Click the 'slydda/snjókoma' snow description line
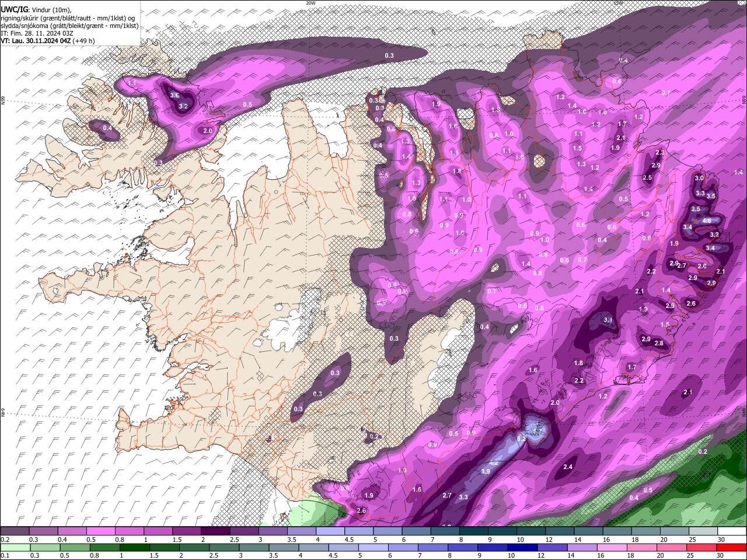 [70, 25]
